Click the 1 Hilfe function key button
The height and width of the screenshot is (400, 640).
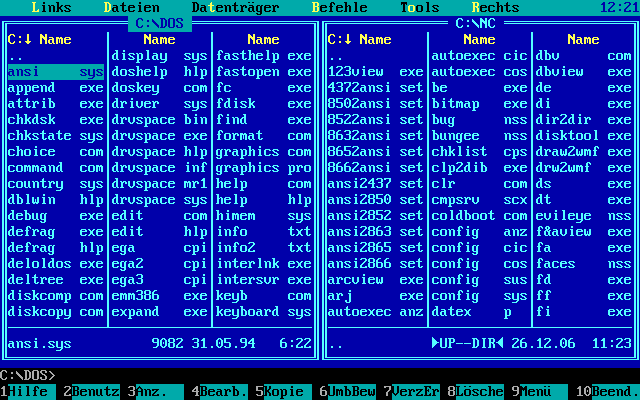(x=28, y=392)
